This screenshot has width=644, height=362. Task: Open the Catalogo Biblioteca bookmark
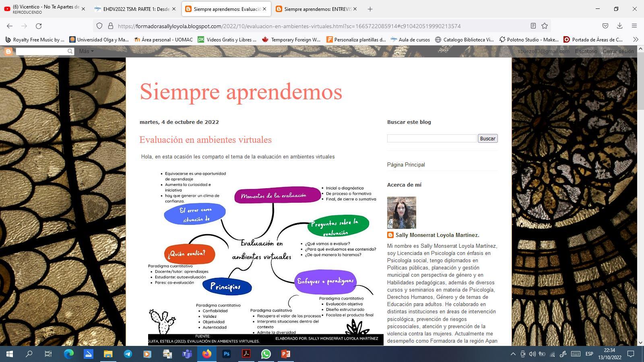click(x=464, y=39)
